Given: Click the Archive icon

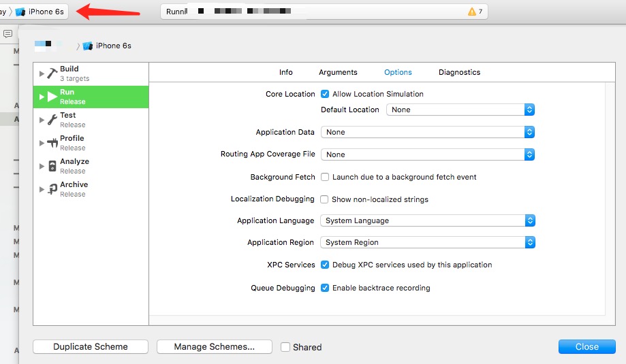Looking at the screenshot, I should click(52, 189).
